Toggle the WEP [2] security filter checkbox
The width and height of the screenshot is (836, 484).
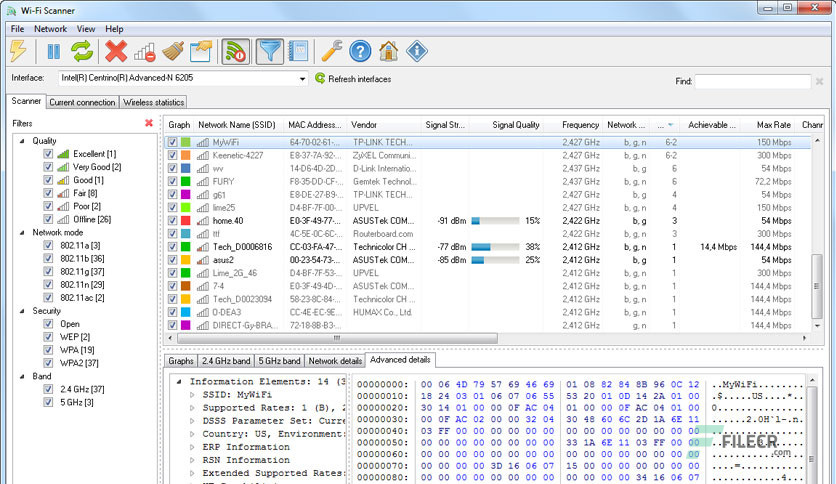(48, 337)
